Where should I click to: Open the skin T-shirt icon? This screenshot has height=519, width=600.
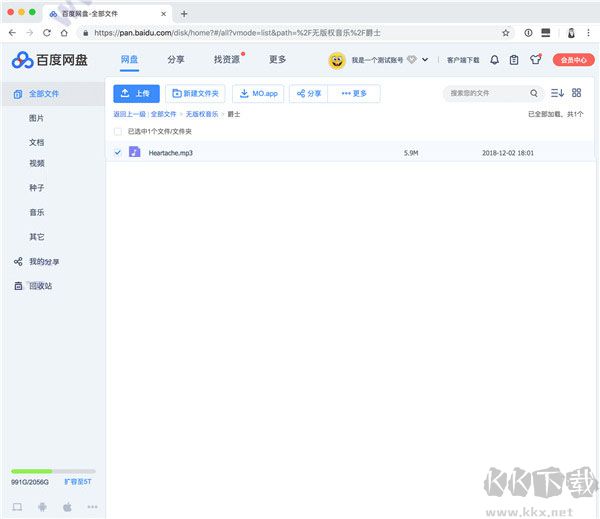[535, 60]
